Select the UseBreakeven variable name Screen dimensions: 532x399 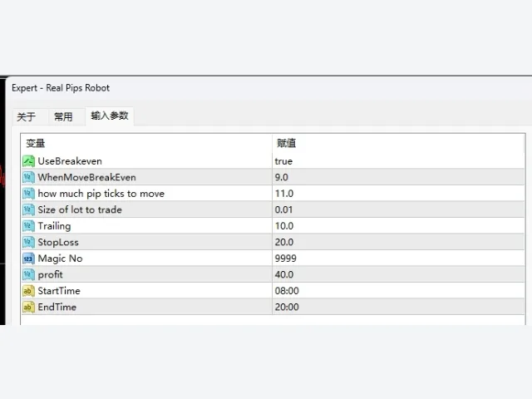tap(70, 161)
